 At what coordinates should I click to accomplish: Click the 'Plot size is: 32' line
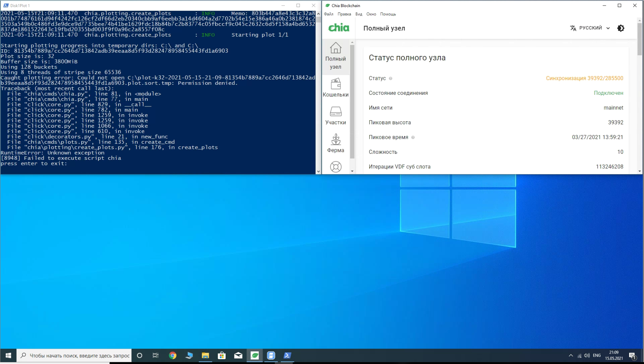click(x=28, y=56)
